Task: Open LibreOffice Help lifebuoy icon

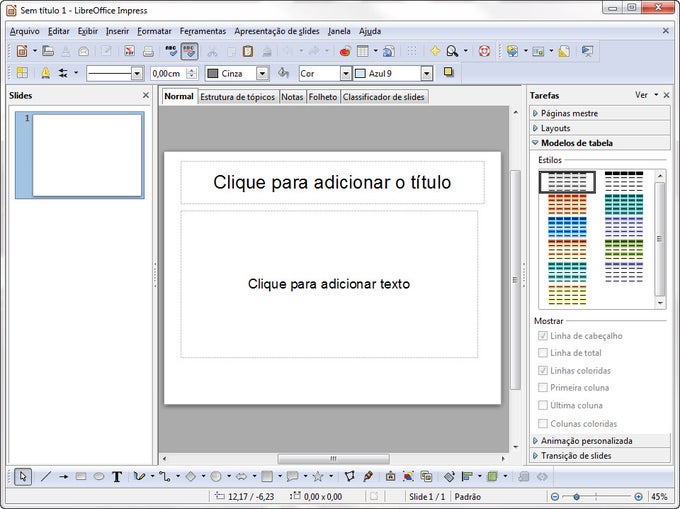Action: point(484,51)
